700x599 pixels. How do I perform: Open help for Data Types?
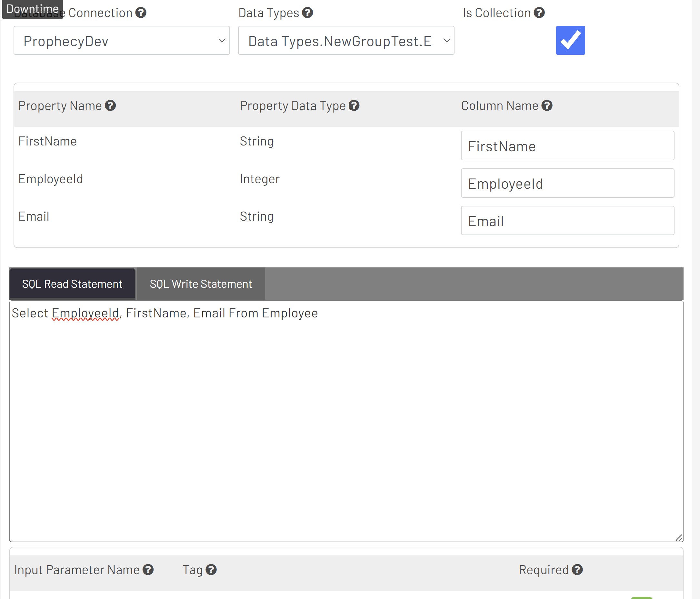tap(307, 13)
